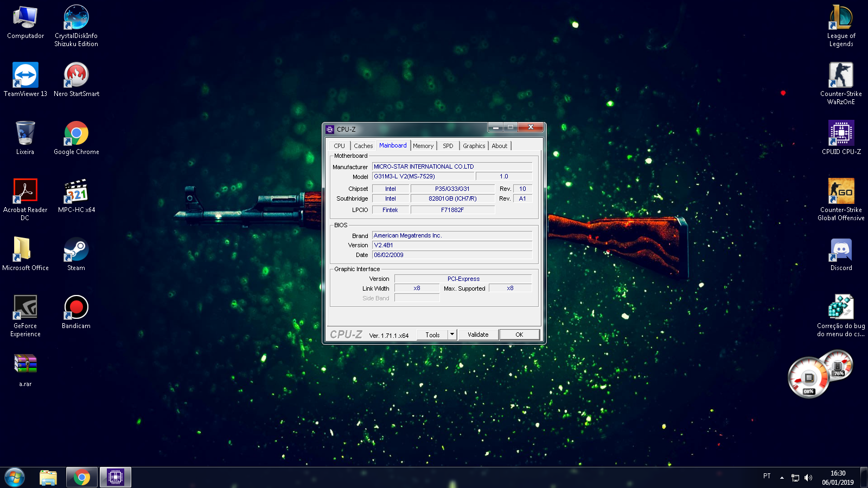Open Nero StartSmart shortcut
The image size is (868, 488).
pos(76,80)
